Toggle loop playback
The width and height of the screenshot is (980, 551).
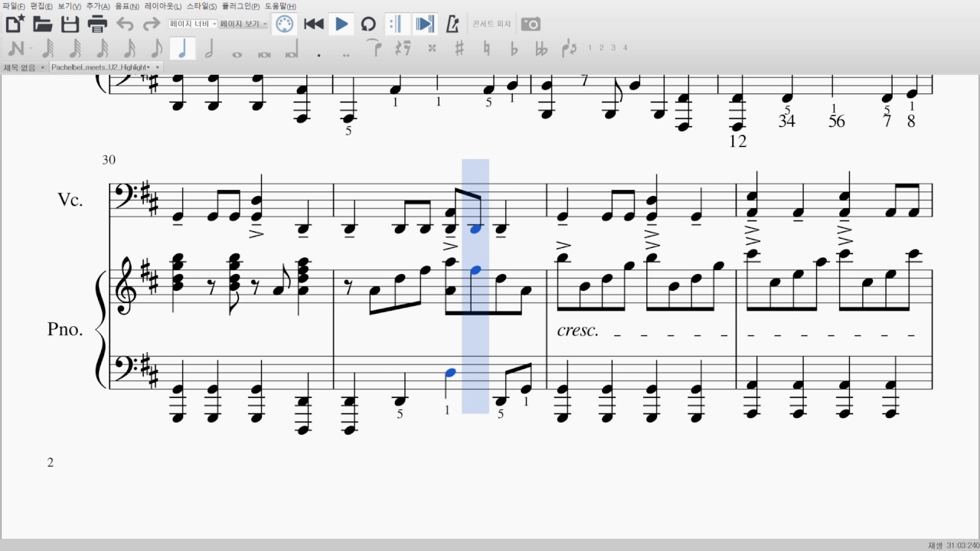pyautogui.click(x=368, y=24)
